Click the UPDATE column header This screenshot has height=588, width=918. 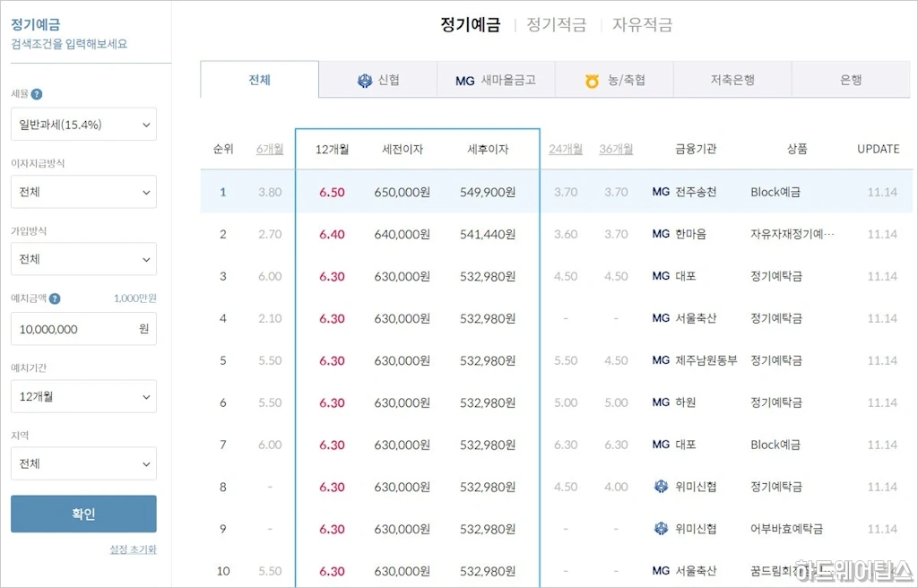pos(879,150)
